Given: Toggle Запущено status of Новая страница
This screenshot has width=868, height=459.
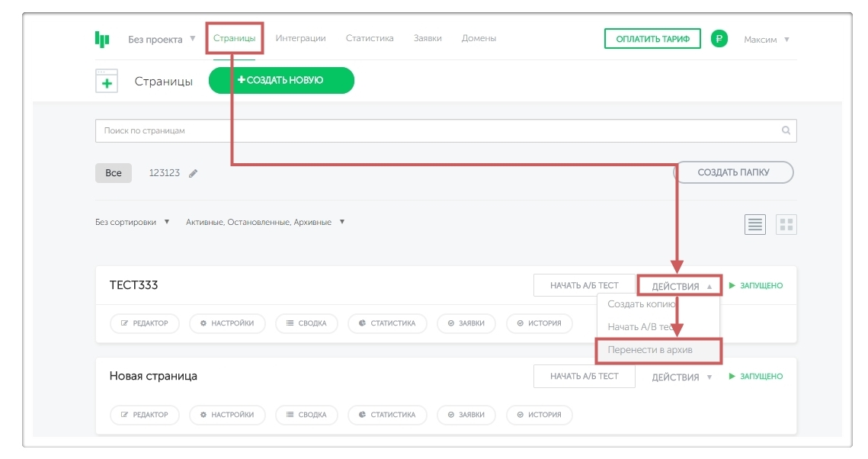Looking at the screenshot, I should click(x=755, y=377).
